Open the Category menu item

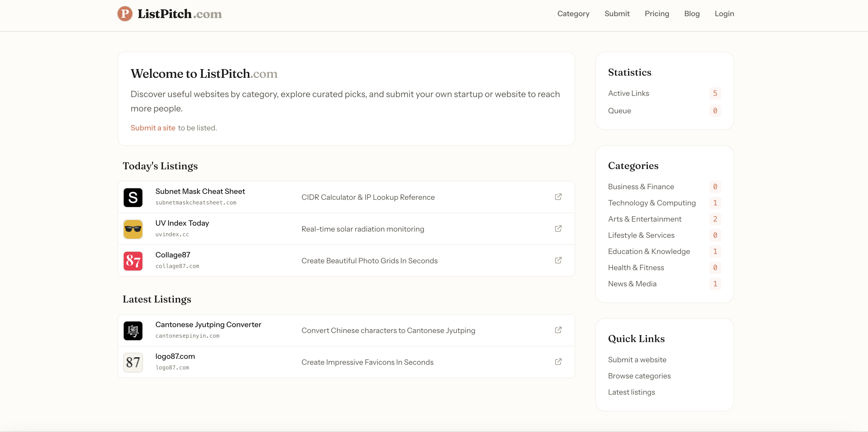pos(573,14)
